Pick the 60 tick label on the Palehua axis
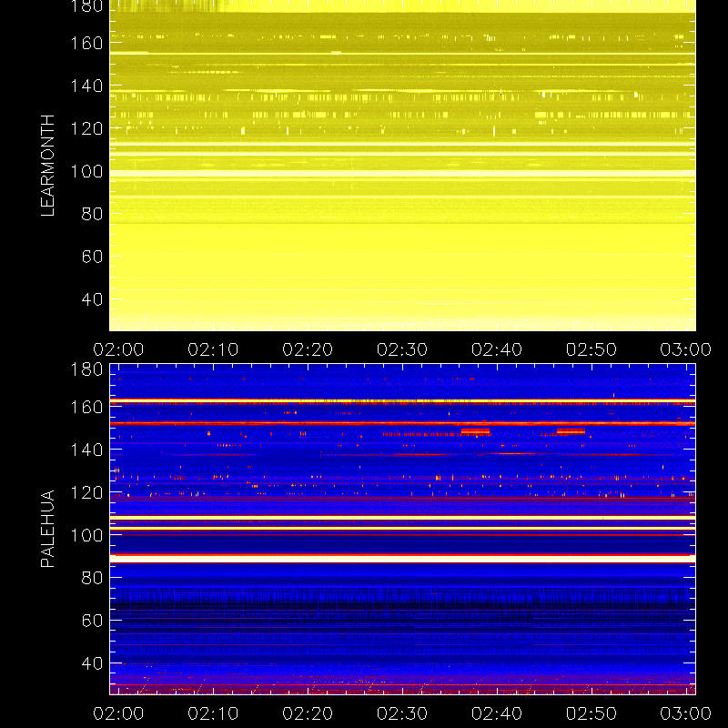Screen dimensions: 728x728 coord(92,621)
